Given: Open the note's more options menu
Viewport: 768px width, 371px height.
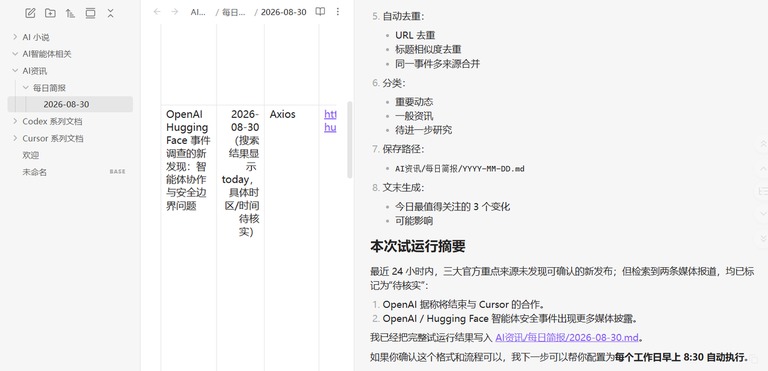Looking at the screenshot, I should tap(337, 12).
